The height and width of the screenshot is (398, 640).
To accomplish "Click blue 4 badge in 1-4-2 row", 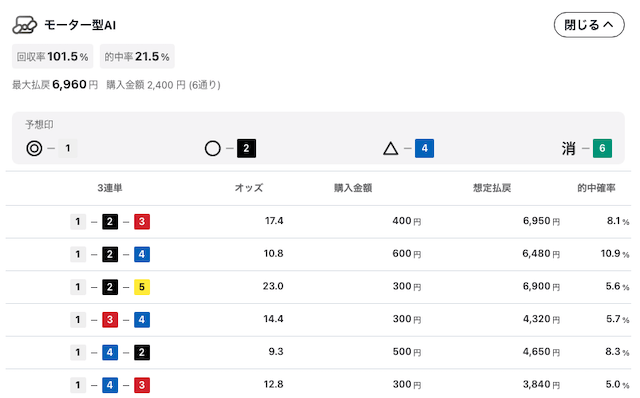I will coord(110,352).
